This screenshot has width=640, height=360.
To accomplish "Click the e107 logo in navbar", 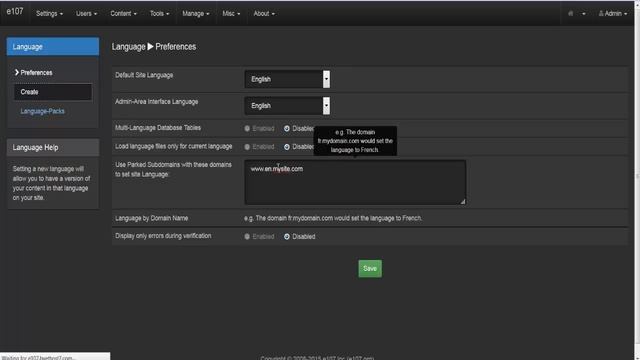I will [15, 12].
